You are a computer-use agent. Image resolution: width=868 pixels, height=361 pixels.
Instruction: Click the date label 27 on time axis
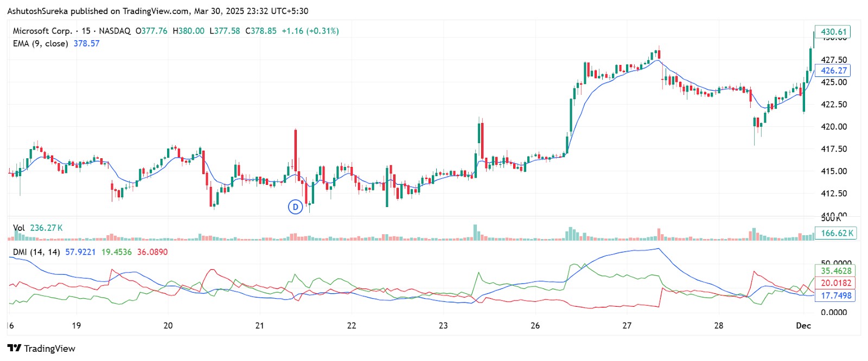627,325
